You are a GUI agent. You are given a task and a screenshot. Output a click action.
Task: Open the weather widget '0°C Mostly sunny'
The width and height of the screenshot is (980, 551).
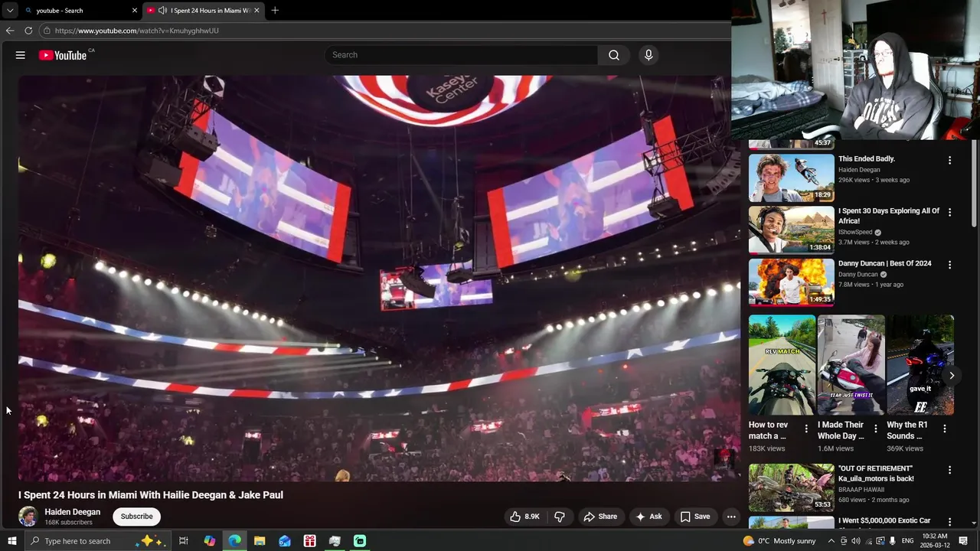779,541
